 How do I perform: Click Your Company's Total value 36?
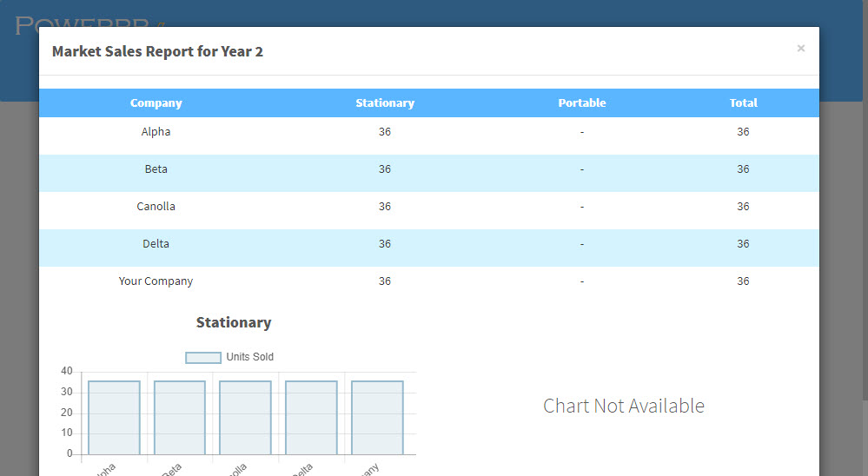tap(743, 281)
